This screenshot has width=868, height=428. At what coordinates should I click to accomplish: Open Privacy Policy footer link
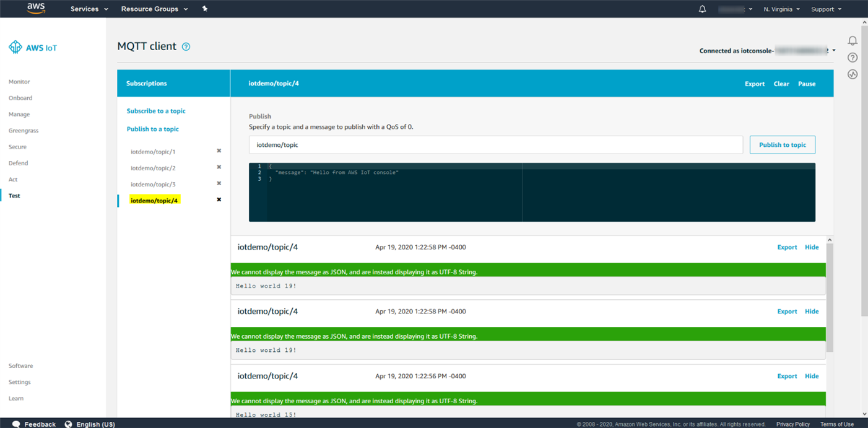pos(793,424)
